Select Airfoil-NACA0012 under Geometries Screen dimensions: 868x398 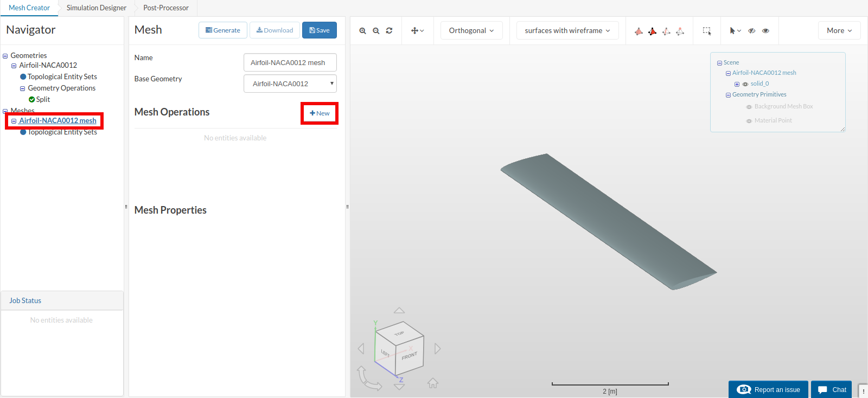coord(48,65)
